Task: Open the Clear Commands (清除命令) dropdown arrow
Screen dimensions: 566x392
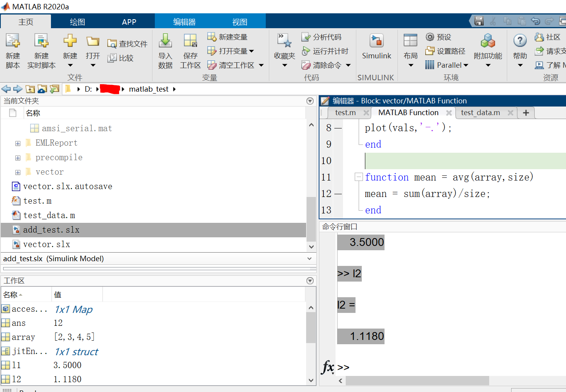Action: click(x=348, y=65)
